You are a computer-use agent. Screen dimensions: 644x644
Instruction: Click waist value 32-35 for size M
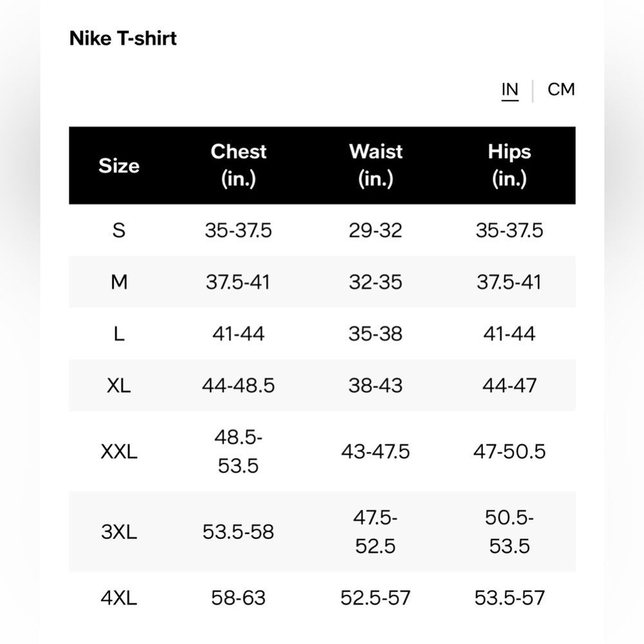(375, 282)
